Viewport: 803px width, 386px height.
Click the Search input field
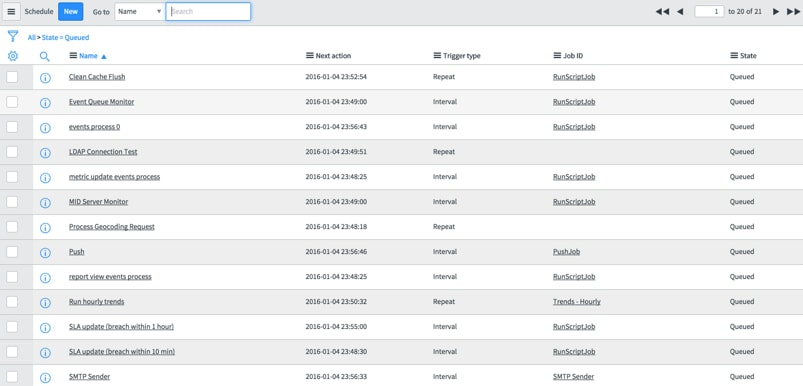click(208, 12)
